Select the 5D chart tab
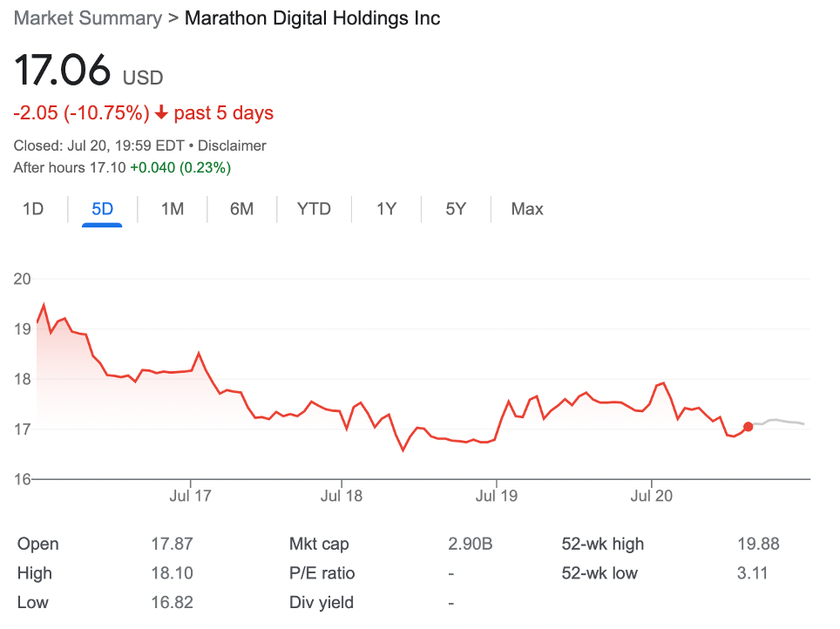840x629 pixels. tap(102, 209)
